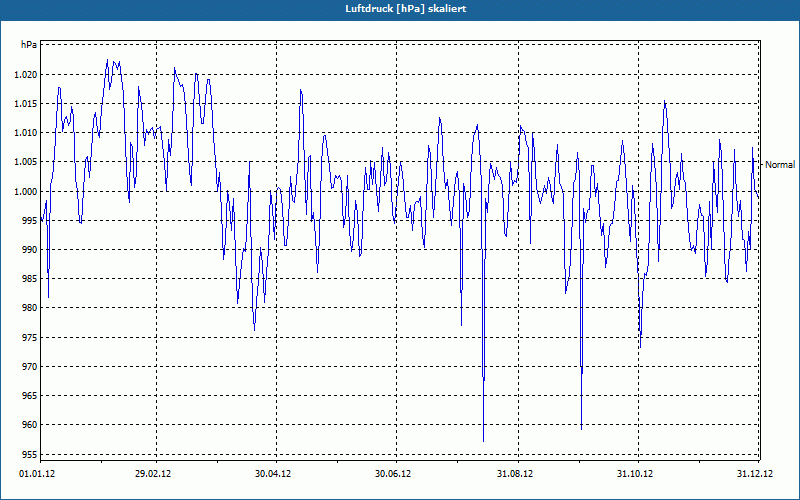Select the 1.005 value on the pressure axis
The image size is (800, 500).
point(26,162)
